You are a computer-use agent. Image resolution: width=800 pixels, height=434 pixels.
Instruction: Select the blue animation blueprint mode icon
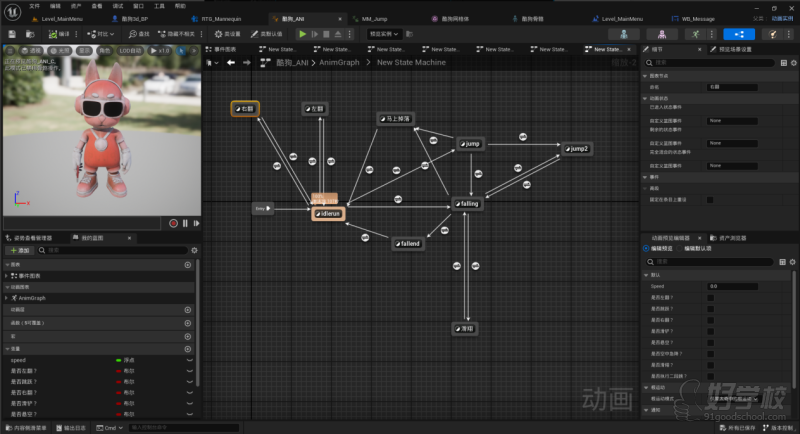[x=739, y=34]
